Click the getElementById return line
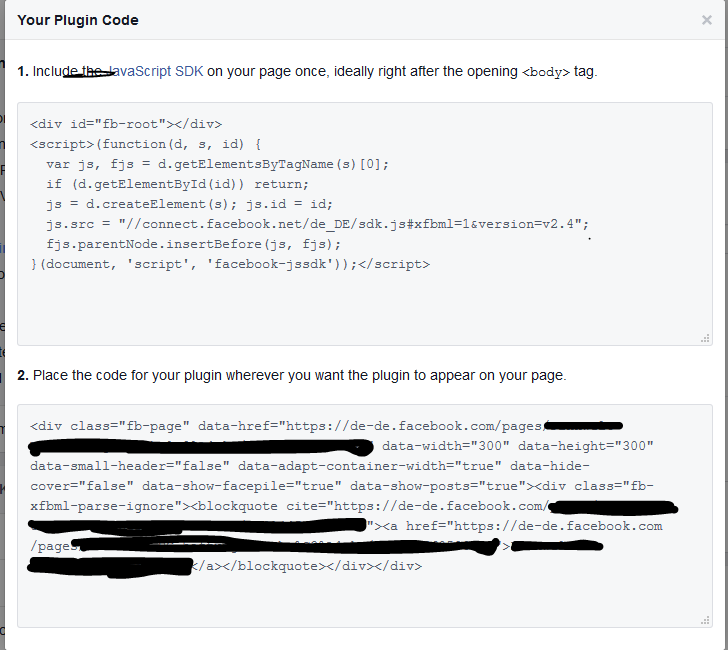The image size is (728, 650). 177,184
